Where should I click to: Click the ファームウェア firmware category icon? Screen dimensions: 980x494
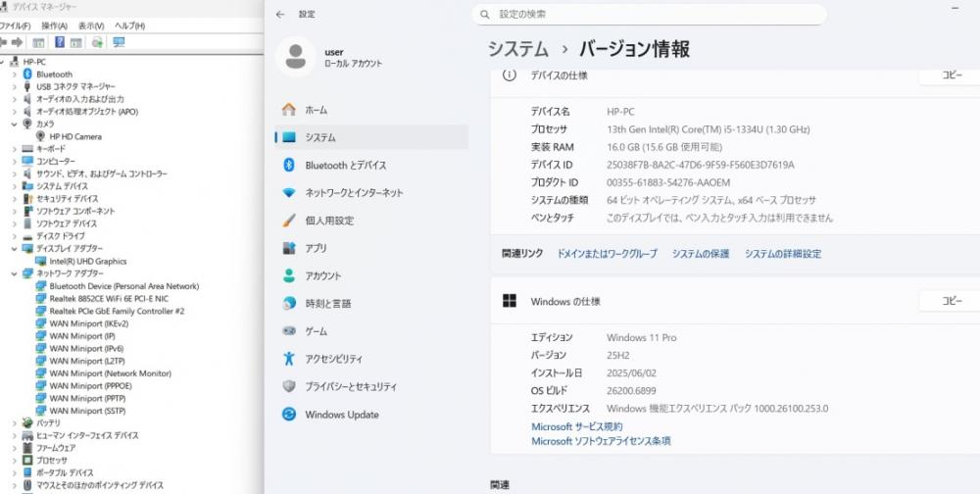tap(27, 448)
